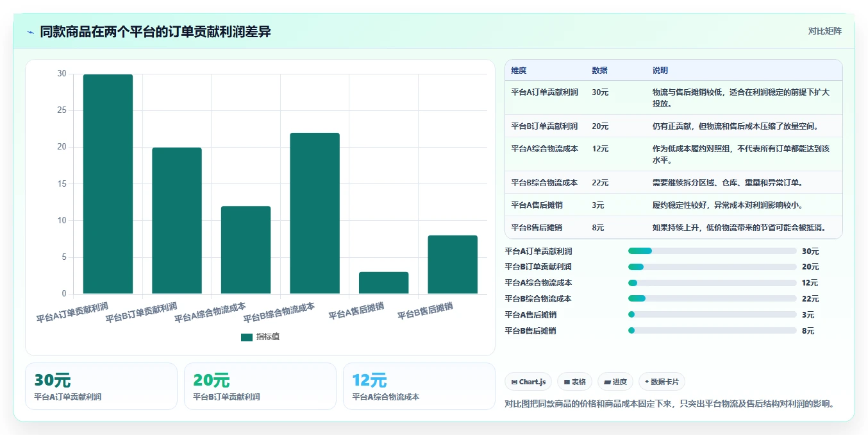Click the 数据卡片 chip
This screenshot has height=435, width=868.
pyautogui.click(x=662, y=382)
